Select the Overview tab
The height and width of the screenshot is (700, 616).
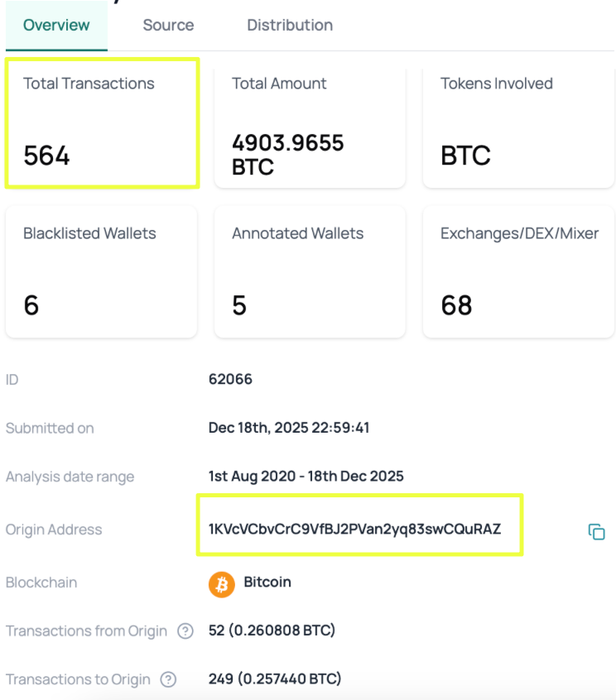(x=56, y=26)
